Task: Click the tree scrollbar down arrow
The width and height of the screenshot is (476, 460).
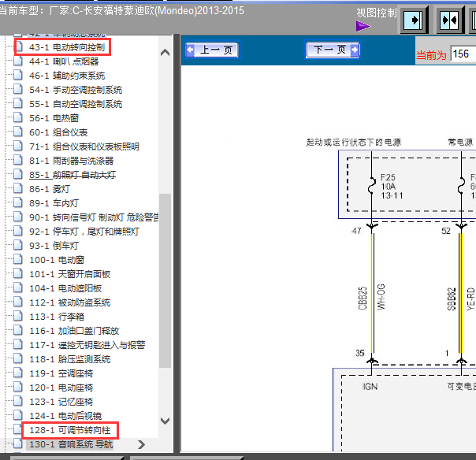Action: pyautogui.click(x=165, y=421)
